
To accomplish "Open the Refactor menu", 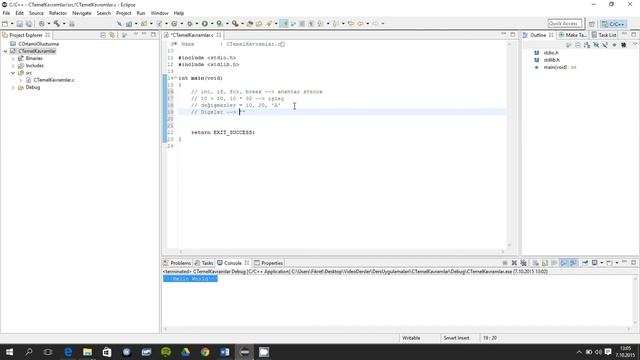I will [58, 13].
